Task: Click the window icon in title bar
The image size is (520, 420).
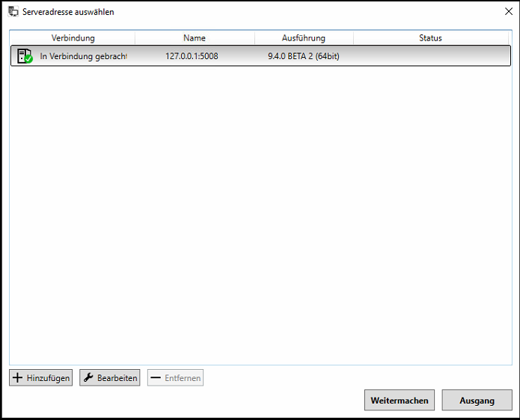Action: point(13,12)
